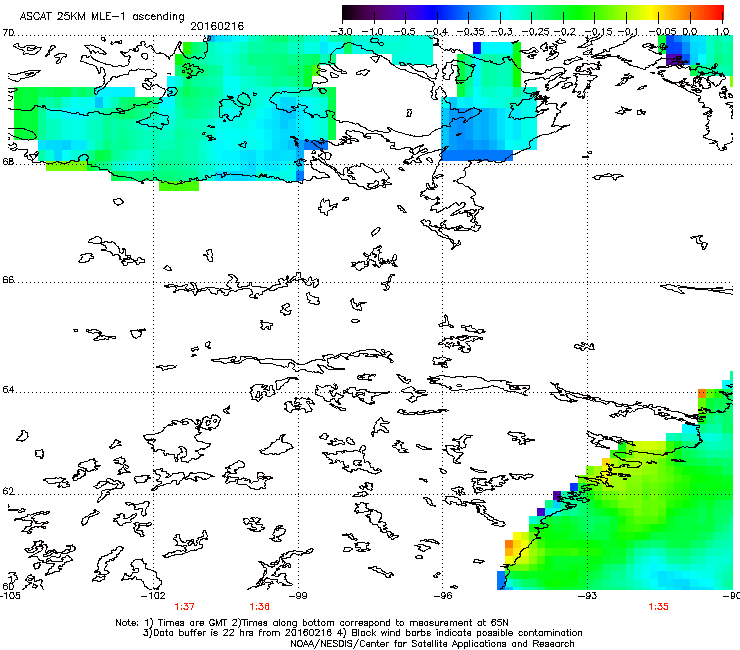Click the date label 20160216 under the title
This screenshot has width=740, height=650.
[217, 26]
